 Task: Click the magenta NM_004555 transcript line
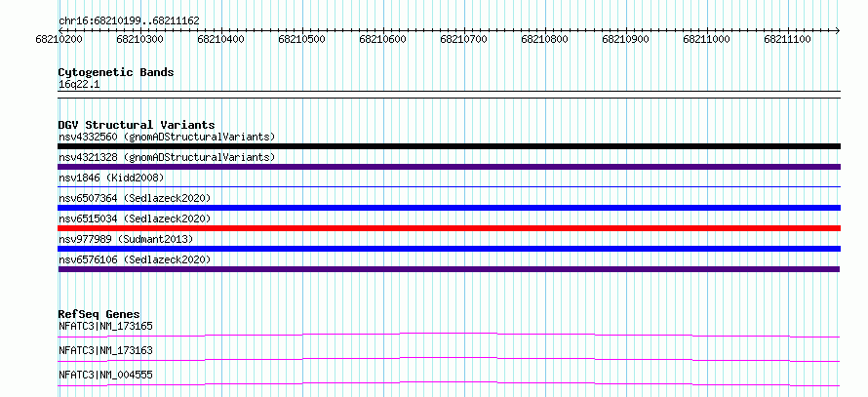pyautogui.click(x=449, y=383)
